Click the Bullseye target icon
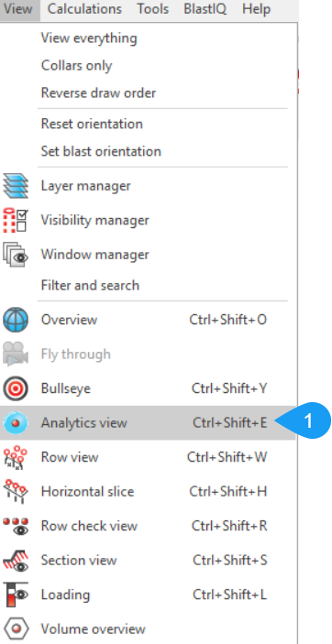The width and height of the screenshot is (332, 644). 16,388
